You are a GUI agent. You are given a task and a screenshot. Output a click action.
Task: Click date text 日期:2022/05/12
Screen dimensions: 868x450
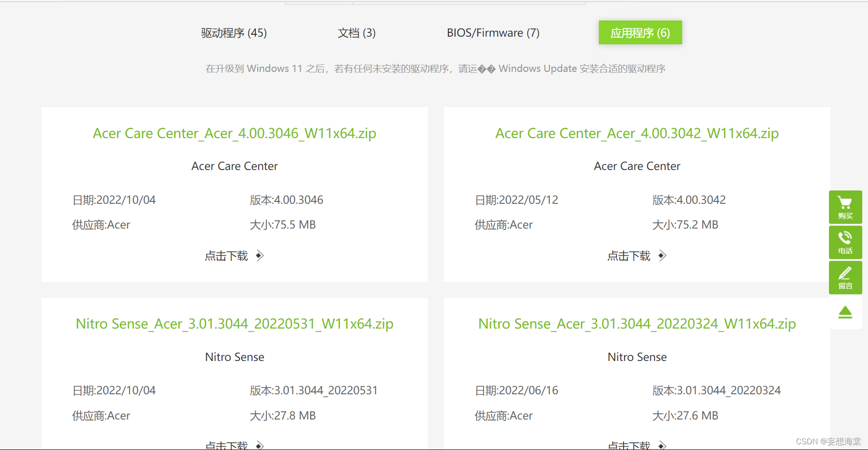516,200
